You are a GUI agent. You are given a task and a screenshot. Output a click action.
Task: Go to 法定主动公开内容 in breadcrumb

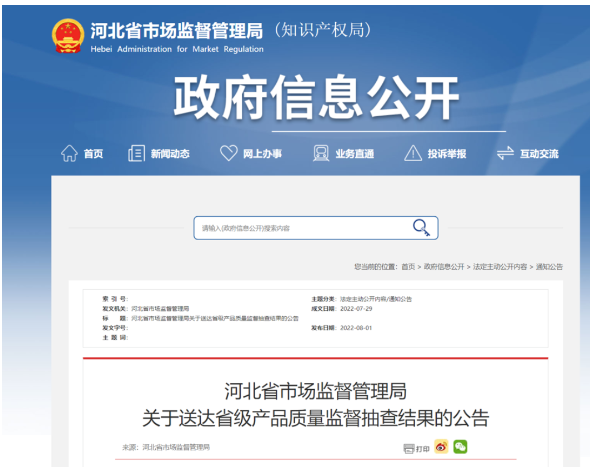(x=500, y=267)
